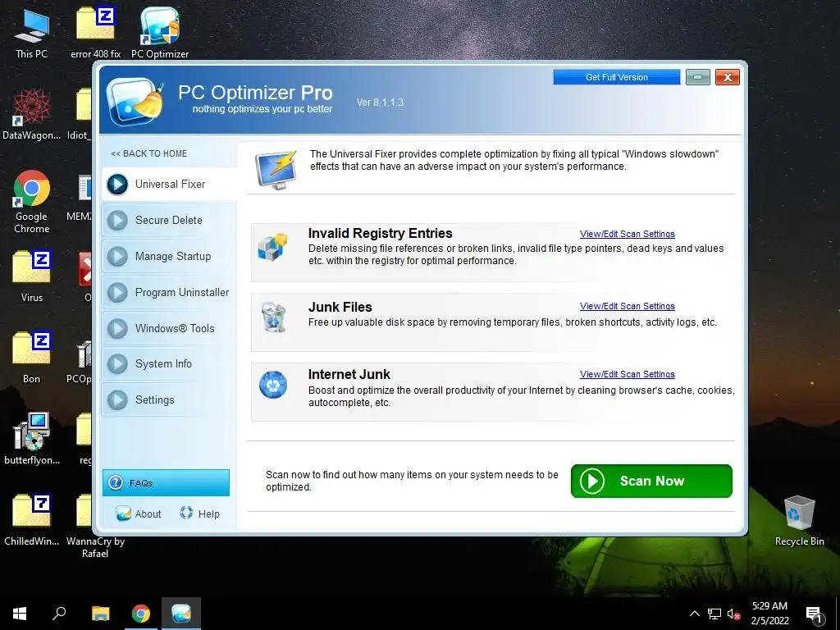This screenshot has width=840, height=630.
Task: Select the This PC desktop icon
Action: point(32,34)
